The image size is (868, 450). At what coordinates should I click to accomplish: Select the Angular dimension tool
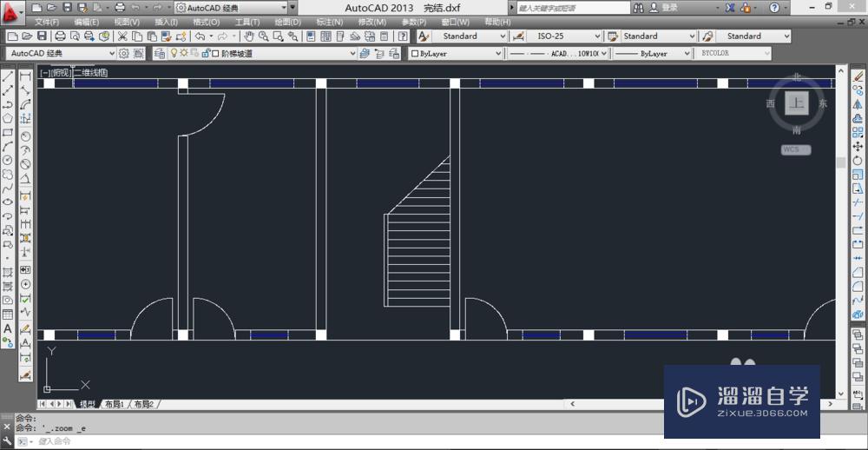(25, 180)
